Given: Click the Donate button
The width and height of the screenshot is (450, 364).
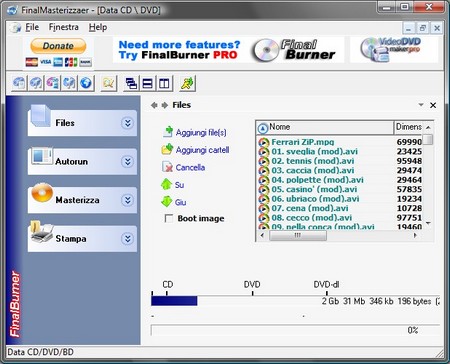Looking at the screenshot, I should pos(58,46).
